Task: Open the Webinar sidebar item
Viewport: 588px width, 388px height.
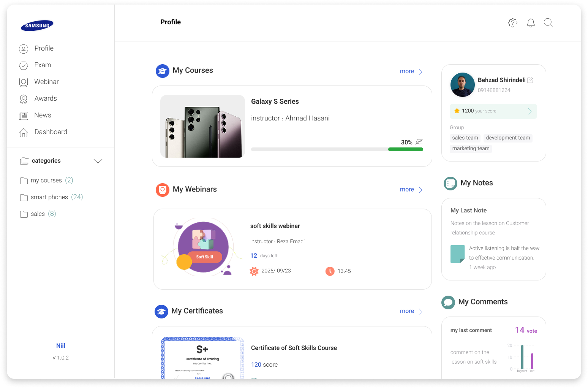Action: tap(46, 82)
